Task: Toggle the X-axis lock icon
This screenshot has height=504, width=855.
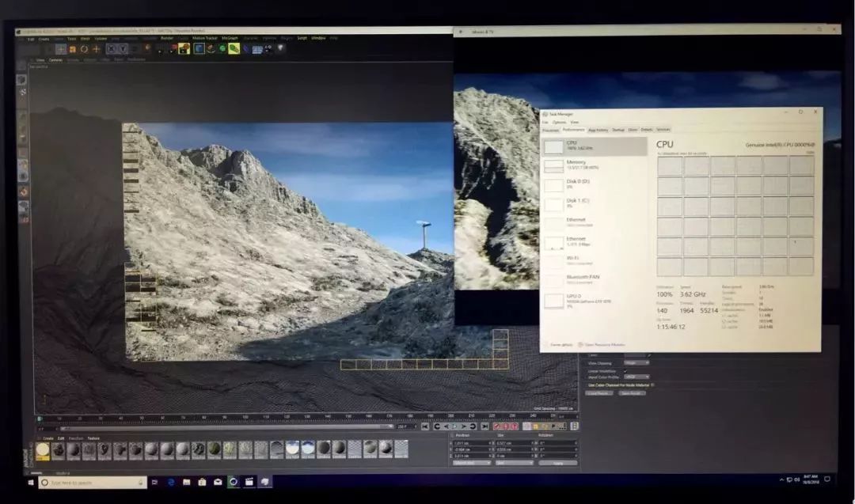Action: coord(111,49)
